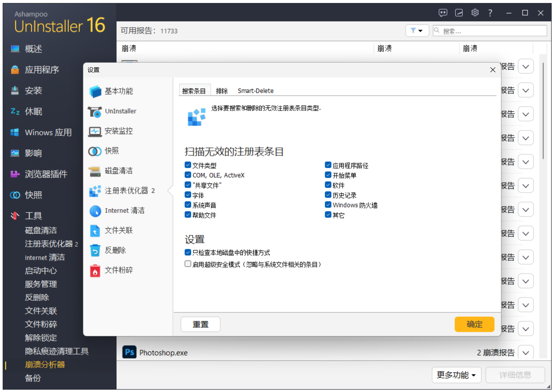Click the 休眠 Zz icon in sidebar
The image size is (554, 392).
coord(15,111)
